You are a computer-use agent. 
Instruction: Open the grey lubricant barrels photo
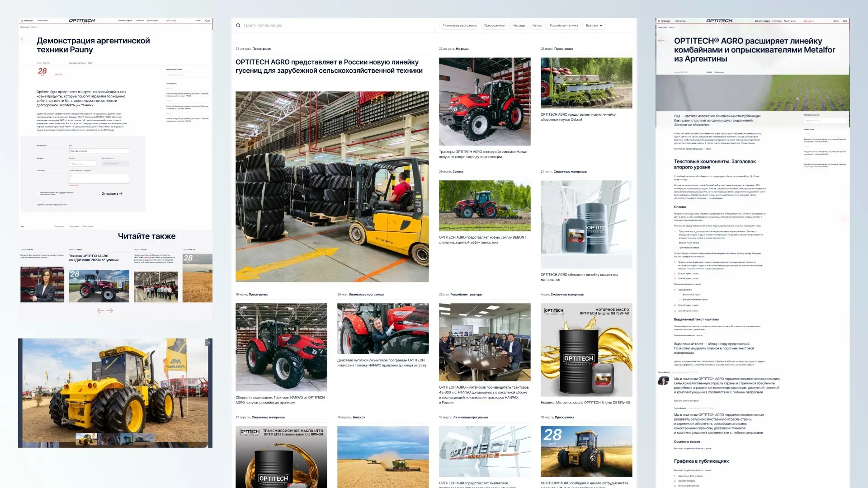[586, 225]
